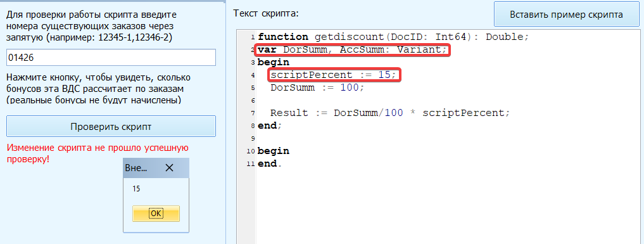
Task: Click line number 6 in the gutter
Action: click(253, 101)
